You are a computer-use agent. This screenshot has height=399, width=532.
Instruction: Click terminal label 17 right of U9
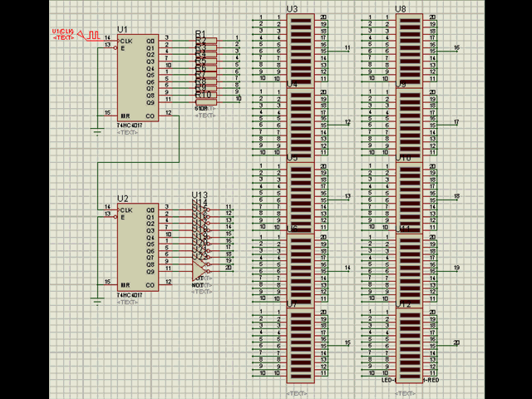tap(456, 122)
